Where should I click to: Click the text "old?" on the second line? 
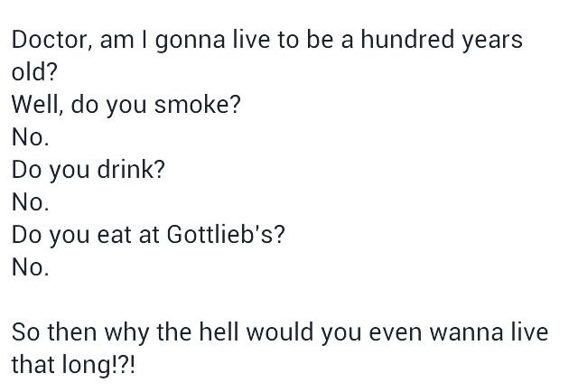pyautogui.click(x=33, y=74)
